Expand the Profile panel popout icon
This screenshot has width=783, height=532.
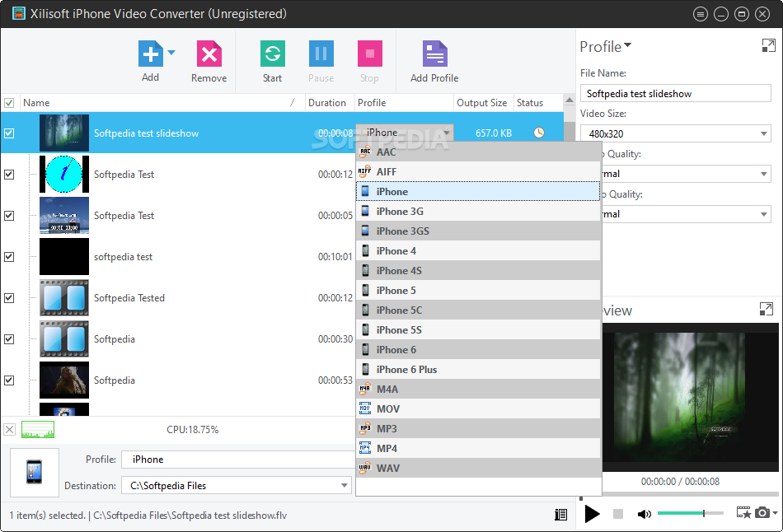click(768, 46)
